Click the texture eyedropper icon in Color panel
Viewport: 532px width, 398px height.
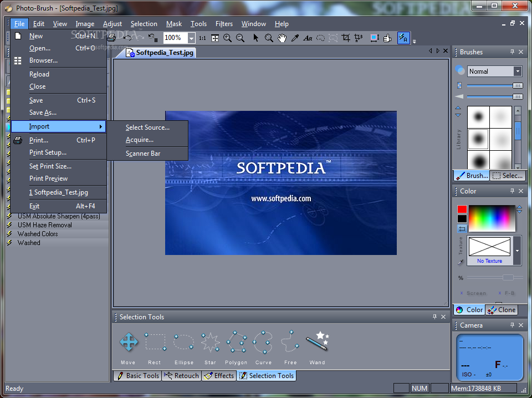pos(461,262)
